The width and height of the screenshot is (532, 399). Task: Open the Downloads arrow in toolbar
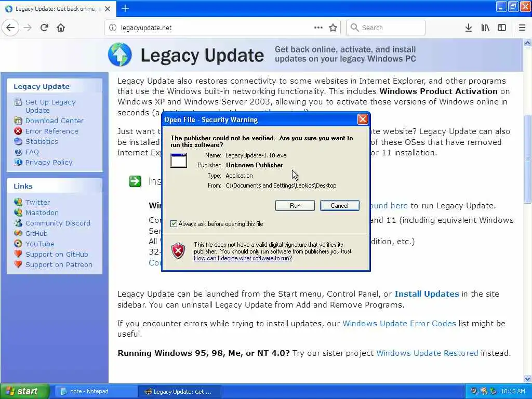pos(469,28)
